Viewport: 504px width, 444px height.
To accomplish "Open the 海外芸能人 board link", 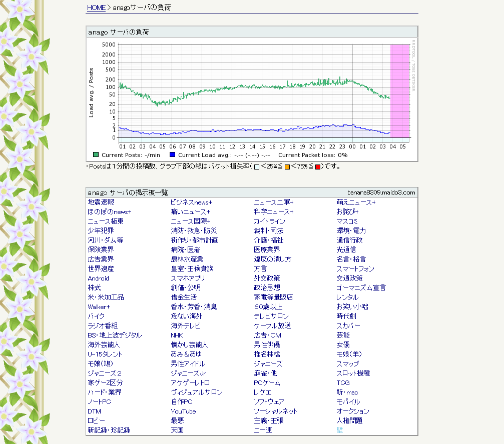I will point(104,345).
